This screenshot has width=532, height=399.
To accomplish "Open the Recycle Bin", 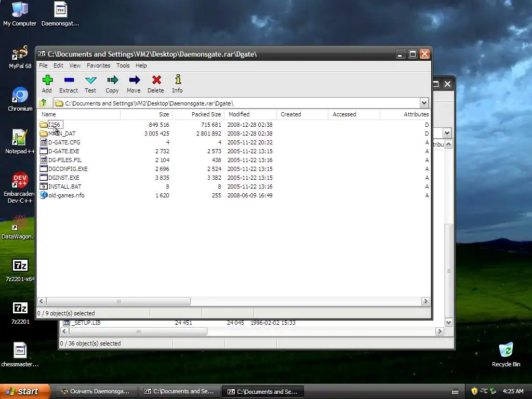I will pos(506,355).
